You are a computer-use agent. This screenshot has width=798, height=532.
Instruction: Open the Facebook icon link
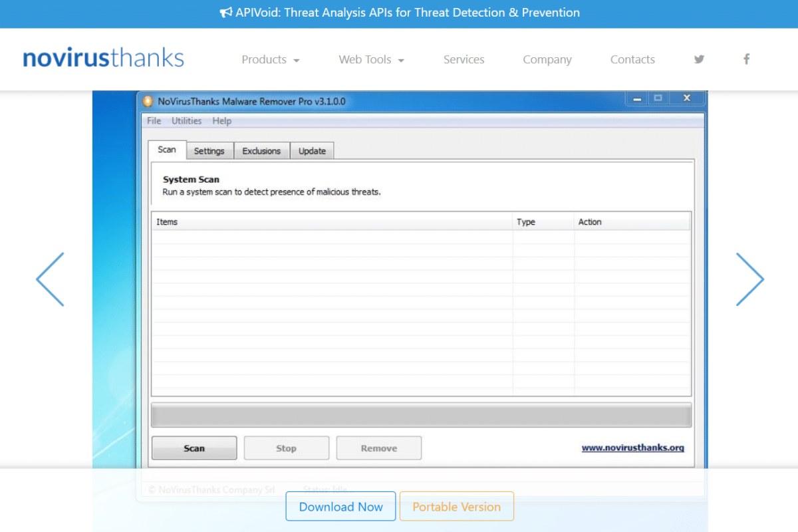tap(746, 59)
